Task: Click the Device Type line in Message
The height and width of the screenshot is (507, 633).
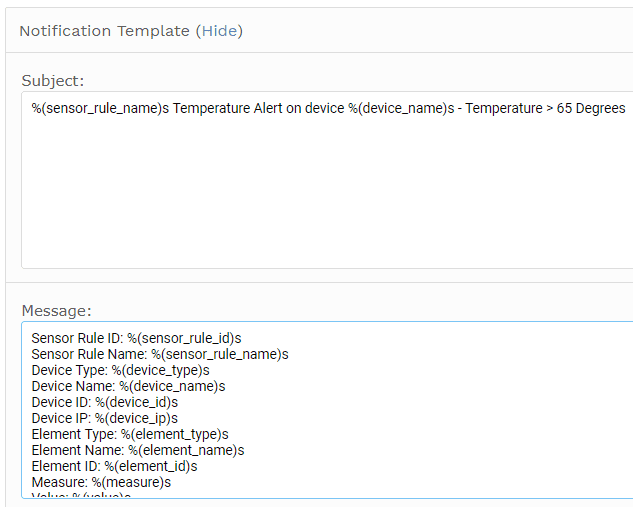Action: tap(120, 370)
